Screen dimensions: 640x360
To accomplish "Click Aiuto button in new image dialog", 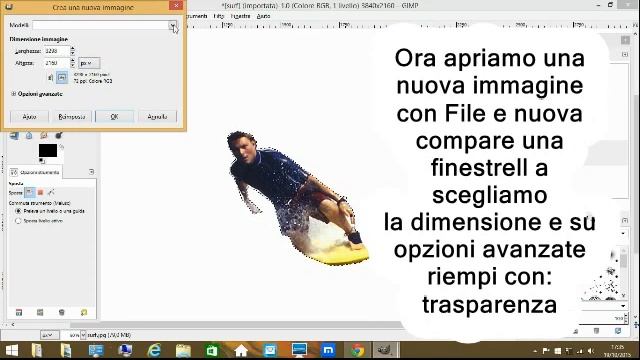I will [29, 117].
